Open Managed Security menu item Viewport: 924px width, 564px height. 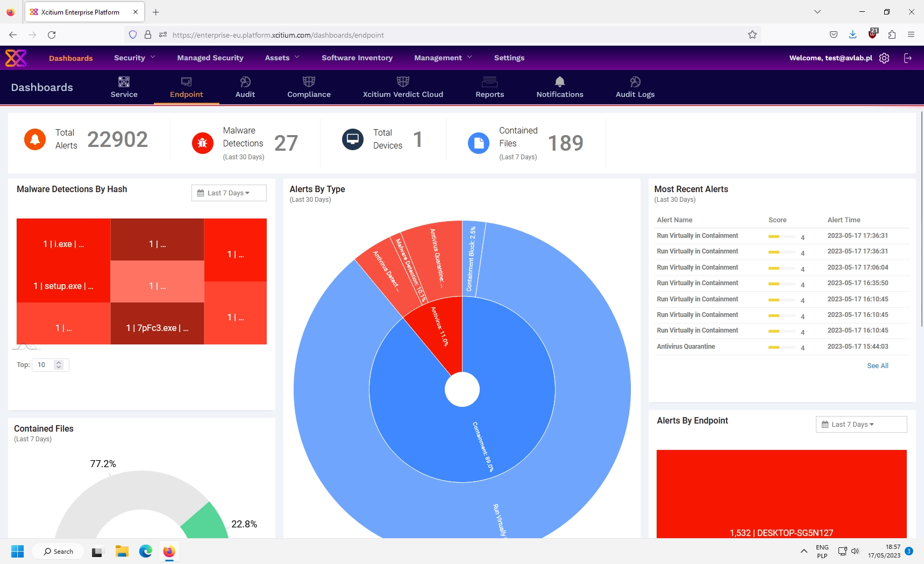(x=210, y=58)
